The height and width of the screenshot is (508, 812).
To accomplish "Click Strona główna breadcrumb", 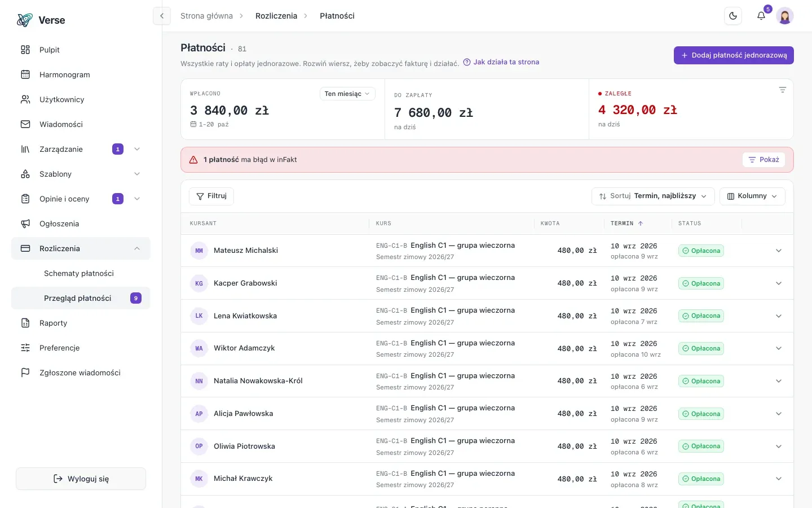I will point(206,16).
